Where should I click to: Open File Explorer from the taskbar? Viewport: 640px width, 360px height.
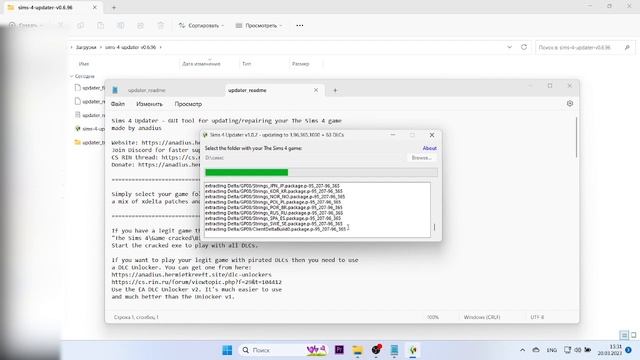point(358,350)
